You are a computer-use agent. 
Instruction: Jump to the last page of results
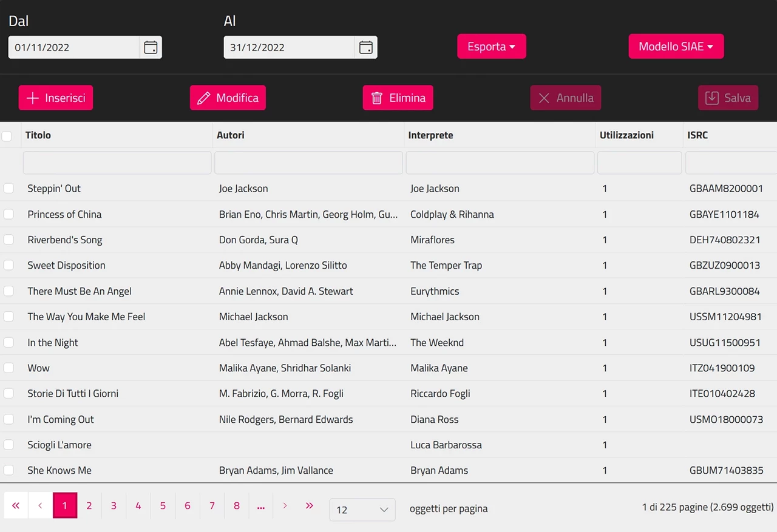coord(310,505)
